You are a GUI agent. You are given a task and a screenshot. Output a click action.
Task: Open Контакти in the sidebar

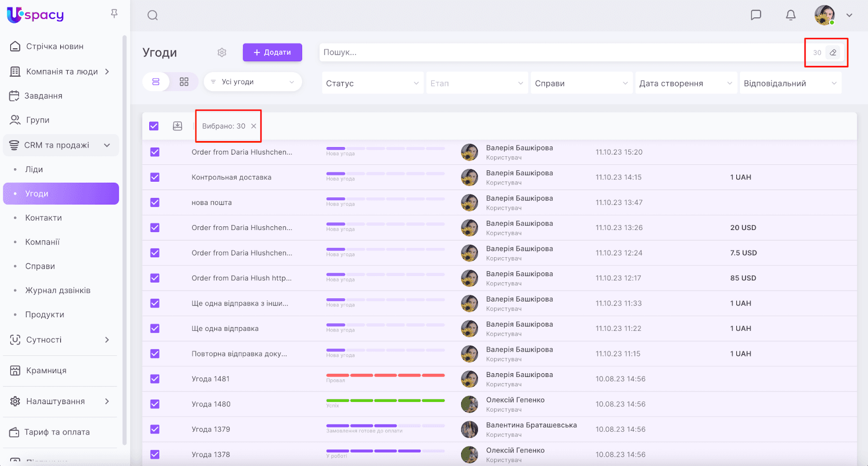tap(43, 218)
